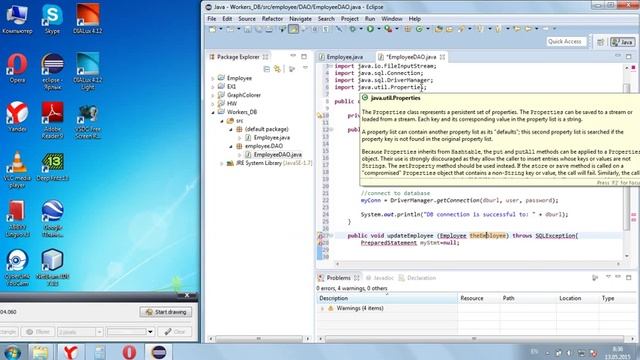Click the Open Type folder icon in toolbar
640x360 pixels.
click(x=439, y=29)
